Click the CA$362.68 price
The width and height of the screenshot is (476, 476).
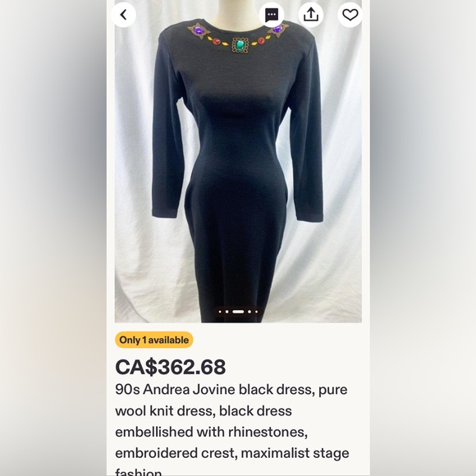tap(171, 367)
